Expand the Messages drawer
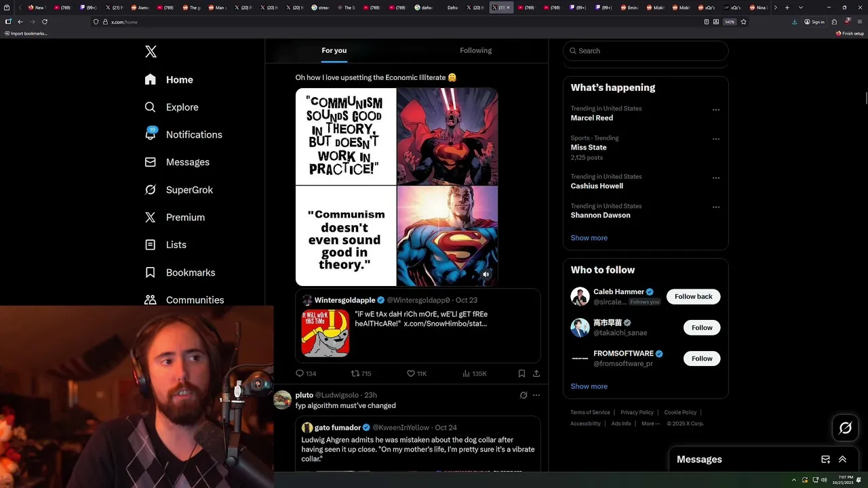The height and width of the screenshot is (488, 868). [842, 460]
